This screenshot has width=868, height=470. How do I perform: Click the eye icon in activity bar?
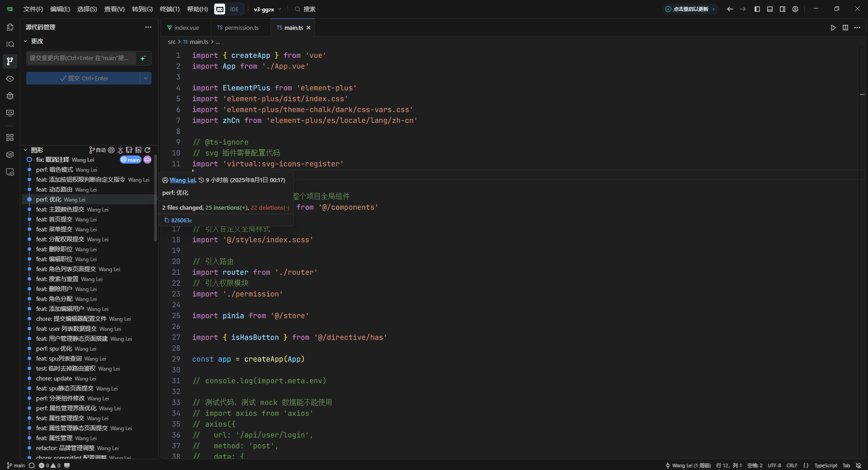10,79
